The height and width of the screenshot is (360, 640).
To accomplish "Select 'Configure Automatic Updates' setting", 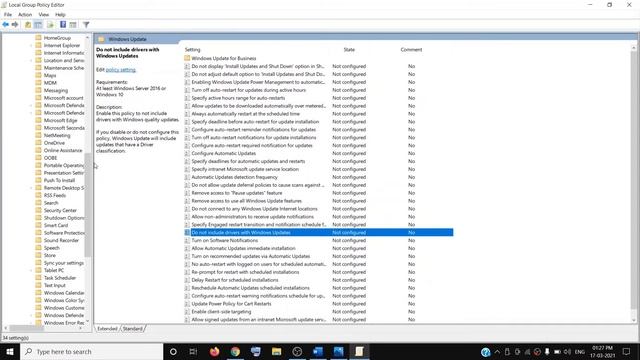I will pos(224,153).
